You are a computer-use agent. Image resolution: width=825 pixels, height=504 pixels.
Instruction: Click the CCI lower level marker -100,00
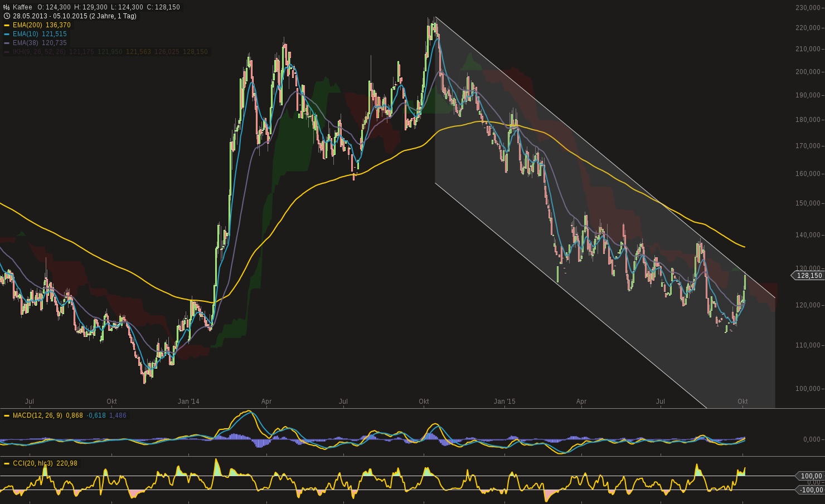click(810, 490)
